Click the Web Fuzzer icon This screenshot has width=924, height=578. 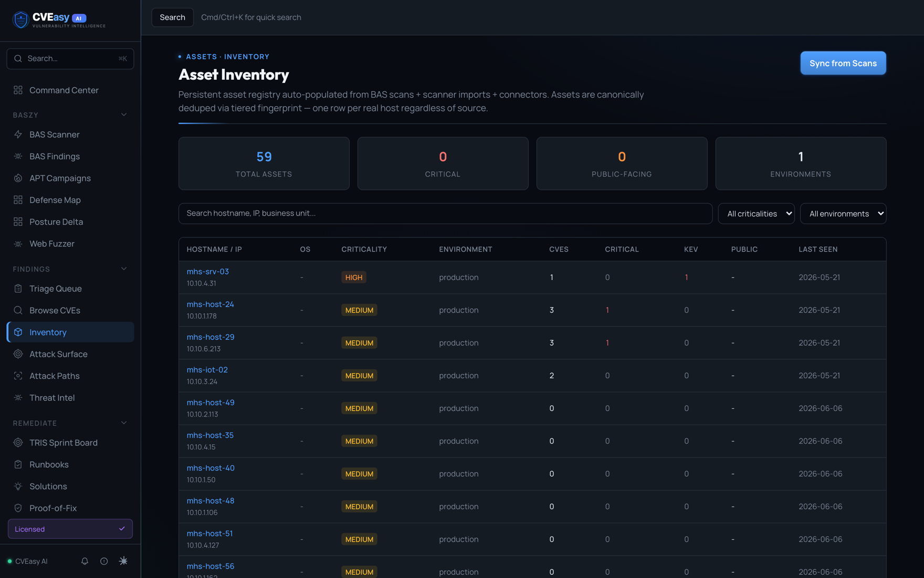coord(18,244)
